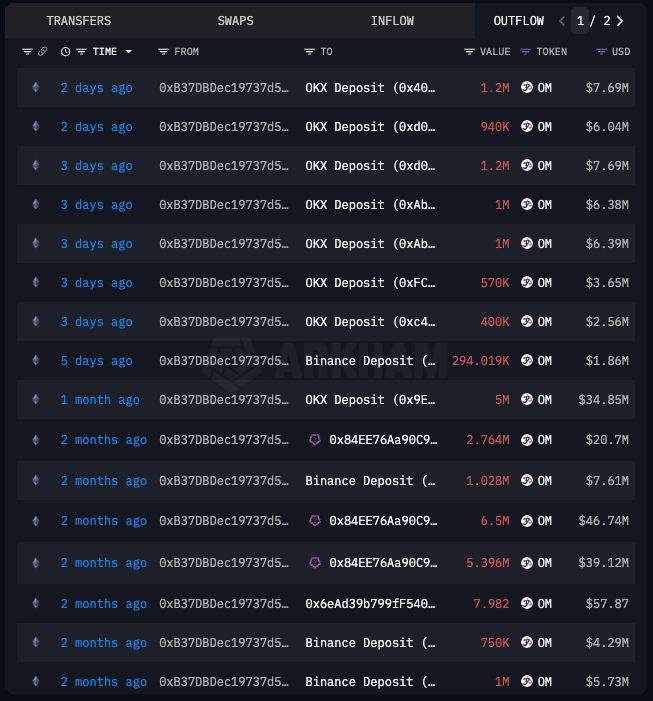The width and height of the screenshot is (653, 701).
Task: Click the clock icon beside TIME
Action: click(x=65, y=52)
